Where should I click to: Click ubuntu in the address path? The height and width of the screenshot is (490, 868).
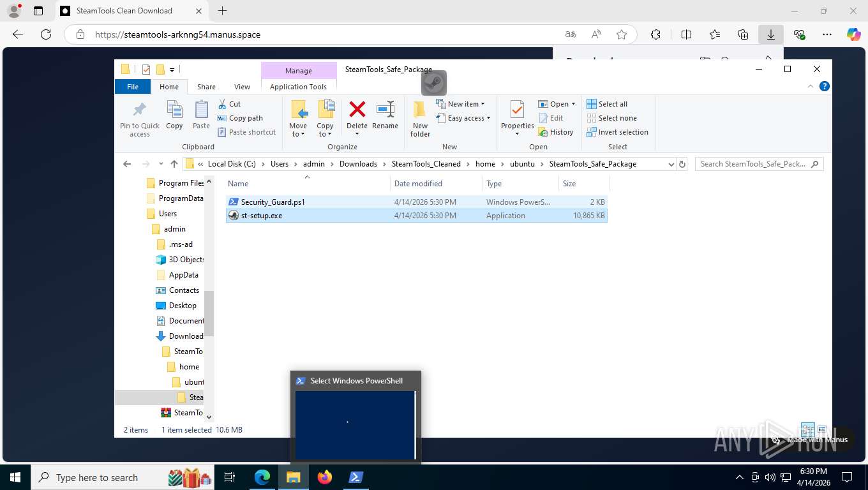[522, 164]
